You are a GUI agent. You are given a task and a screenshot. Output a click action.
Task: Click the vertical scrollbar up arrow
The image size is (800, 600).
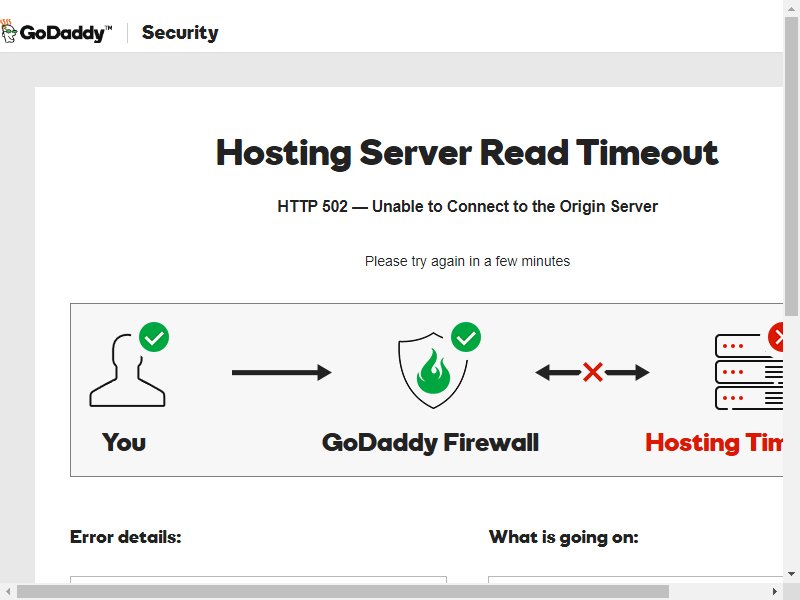point(791,8)
